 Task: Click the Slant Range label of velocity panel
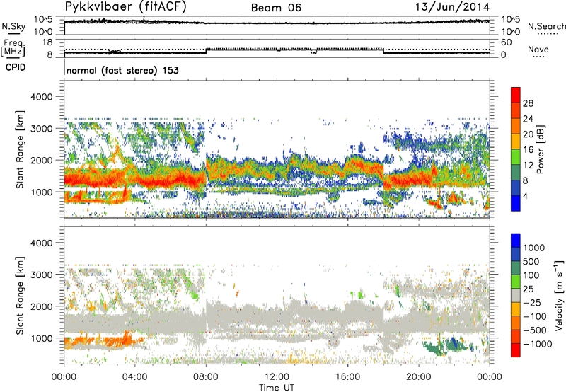coord(20,296)
